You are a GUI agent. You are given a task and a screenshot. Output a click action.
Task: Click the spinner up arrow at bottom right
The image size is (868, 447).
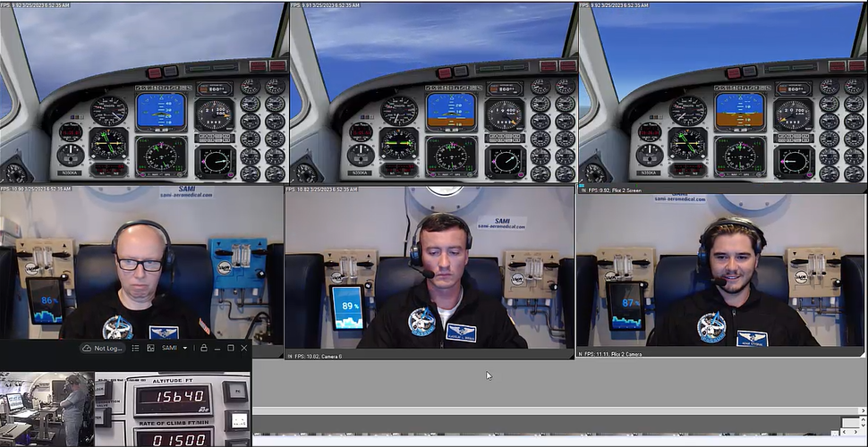point(863,419)
